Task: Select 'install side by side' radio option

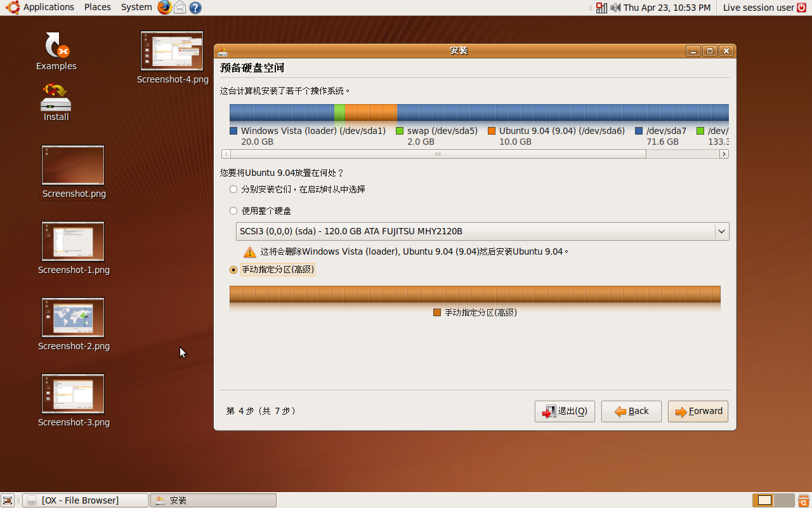Action: pos(233,189)
